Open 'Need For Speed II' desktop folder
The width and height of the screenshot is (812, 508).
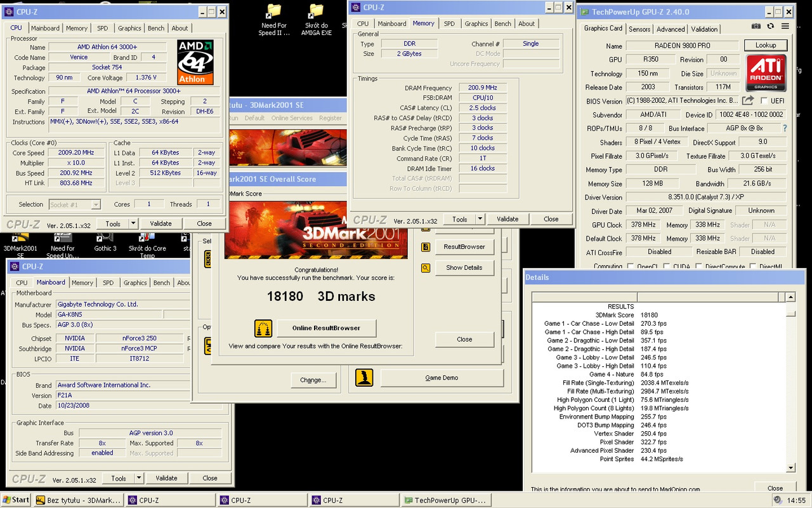[x=274, y=20]
